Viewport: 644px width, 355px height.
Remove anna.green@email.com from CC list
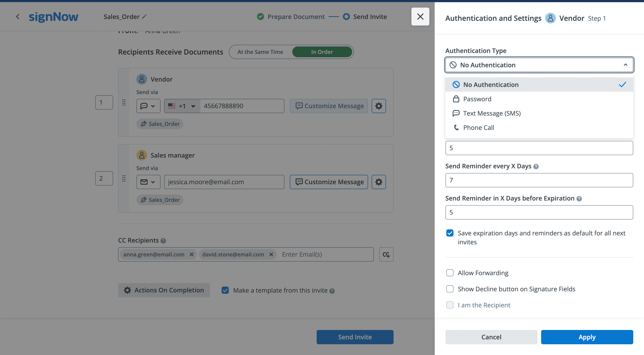(x=191, y=254)
